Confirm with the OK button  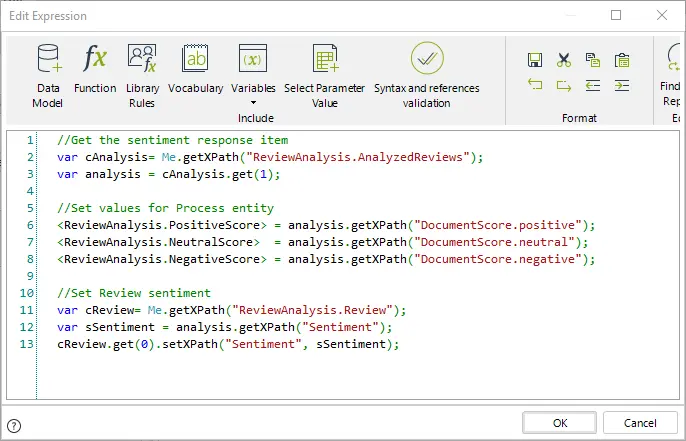(x=560, y=423)
